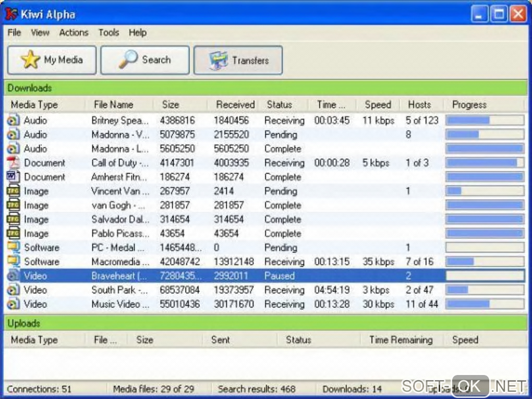Click progress bar of Macromedia download
Image resolution: width=532 pixels, height=399 pixels.
[x=485, y=261]
